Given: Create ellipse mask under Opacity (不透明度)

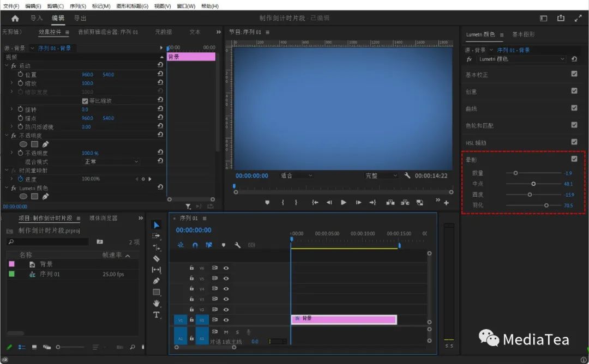Looking at the screenshot, I should coord(23,144).
